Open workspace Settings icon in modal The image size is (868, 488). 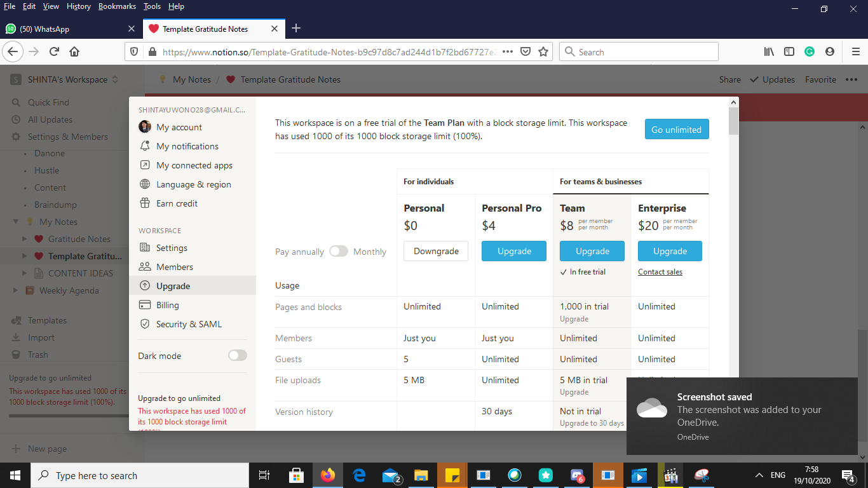click(145, 248)
